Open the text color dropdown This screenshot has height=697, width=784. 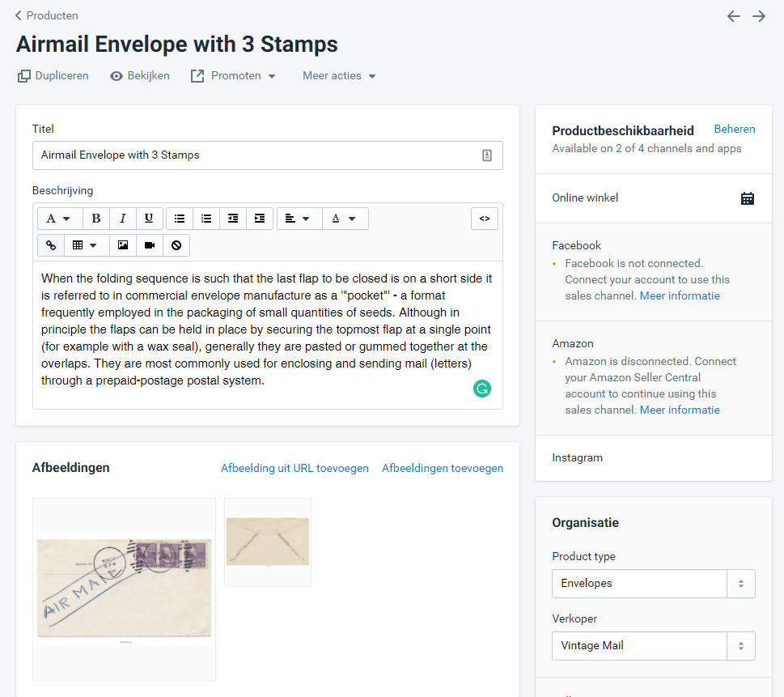(x=345, y=219)
